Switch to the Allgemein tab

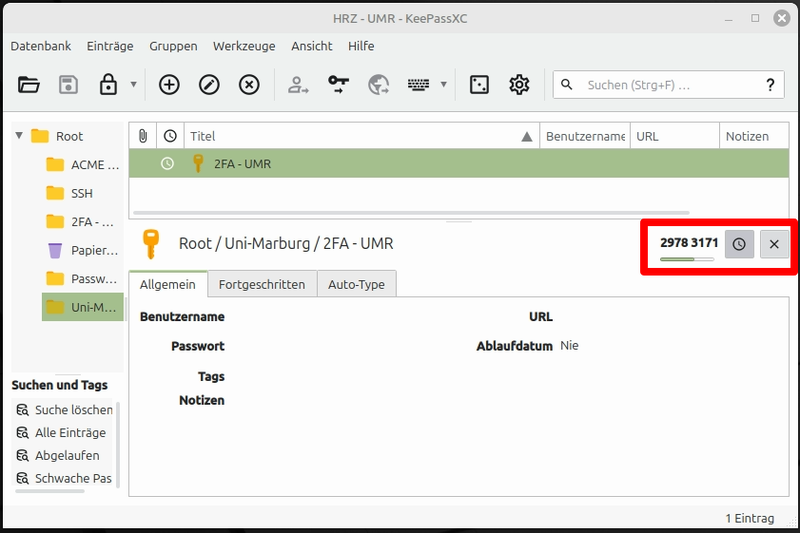(x=168, y=284)
